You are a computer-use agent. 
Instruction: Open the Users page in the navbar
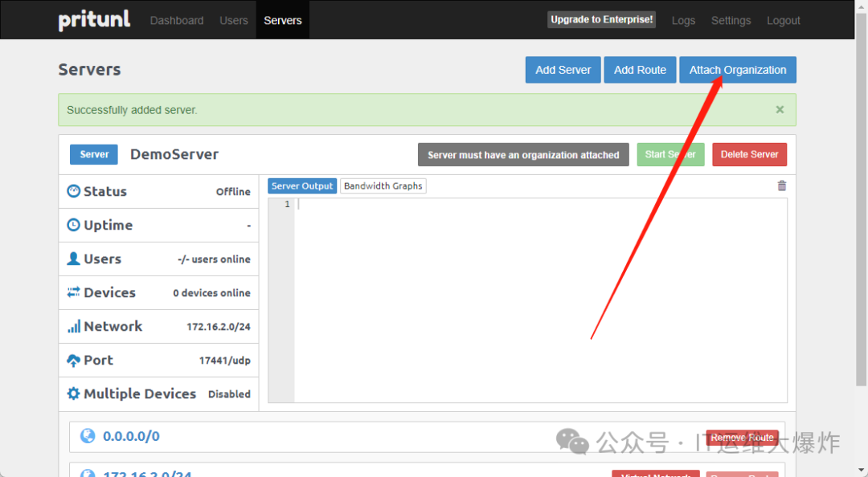(x=234, y=20)
